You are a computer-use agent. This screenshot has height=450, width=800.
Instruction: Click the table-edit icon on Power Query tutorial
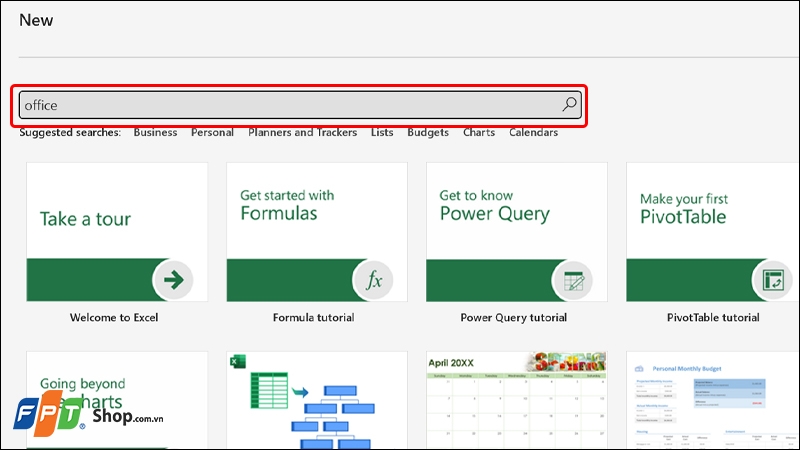[x=572, y=280]
